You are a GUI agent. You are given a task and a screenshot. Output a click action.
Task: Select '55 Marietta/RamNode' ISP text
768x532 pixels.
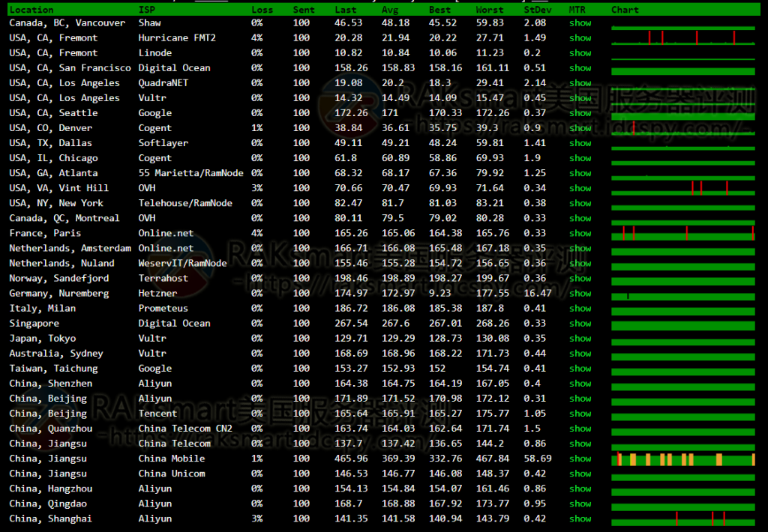click(190, 173)
